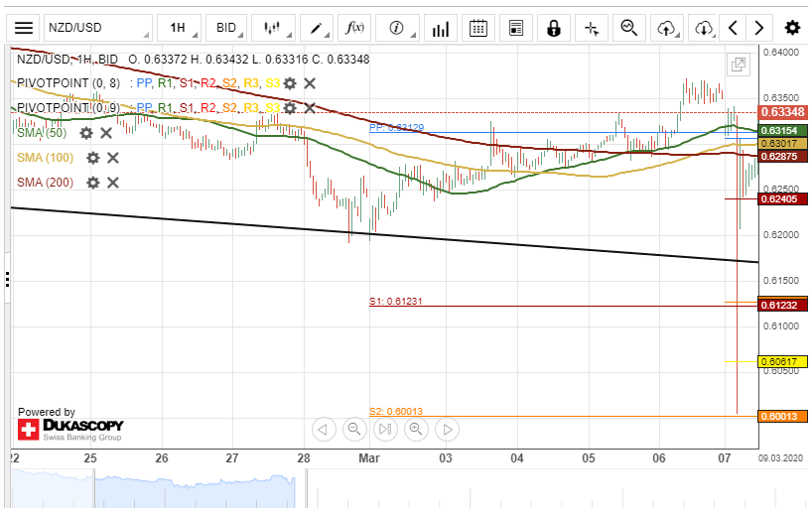Change the 1H timeframe dropdown
The width and height of the screenshot is (812, 517).
tap(179, 28)
